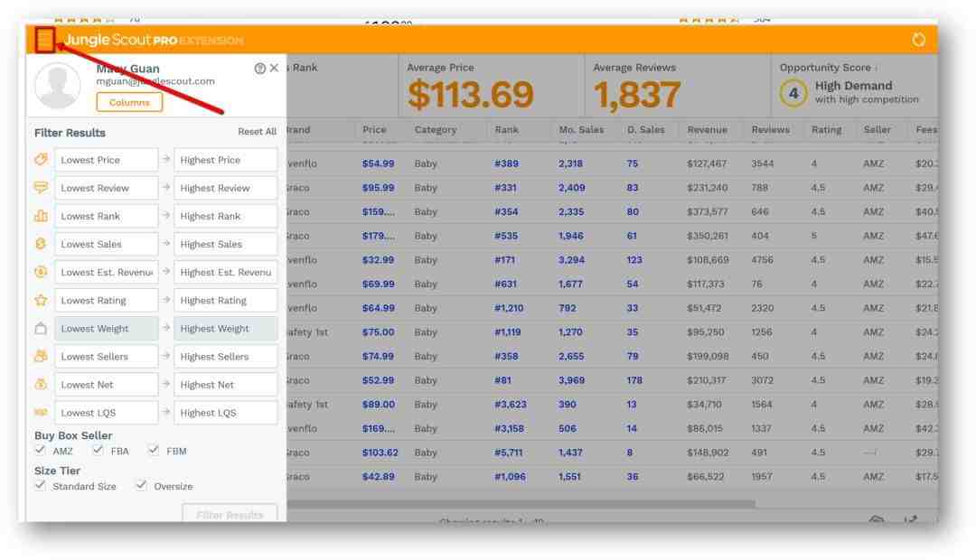Sort table by Price column header
This screenshot has width=976, height=560.
point(374,130)
